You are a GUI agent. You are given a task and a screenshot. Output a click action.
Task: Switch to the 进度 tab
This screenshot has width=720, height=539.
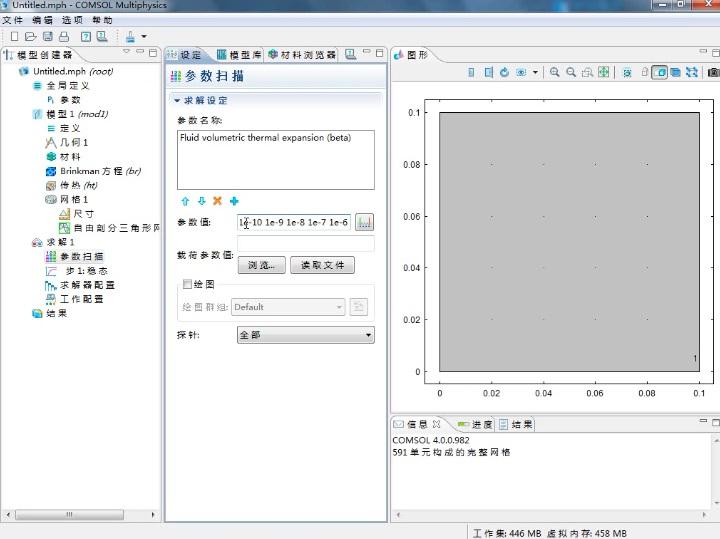475,425
